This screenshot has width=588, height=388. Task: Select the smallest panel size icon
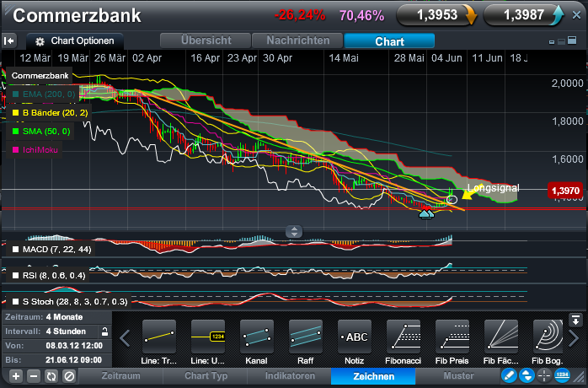click(552, 42)
